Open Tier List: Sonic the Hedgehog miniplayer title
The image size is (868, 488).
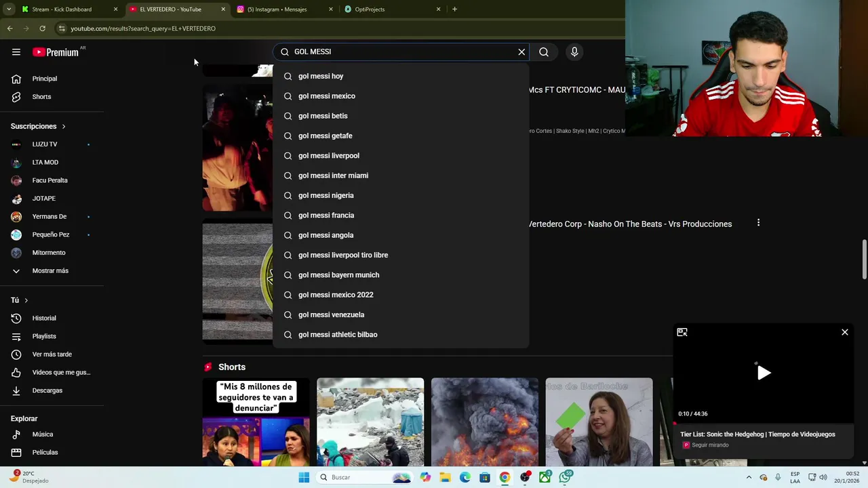(757, 434)
